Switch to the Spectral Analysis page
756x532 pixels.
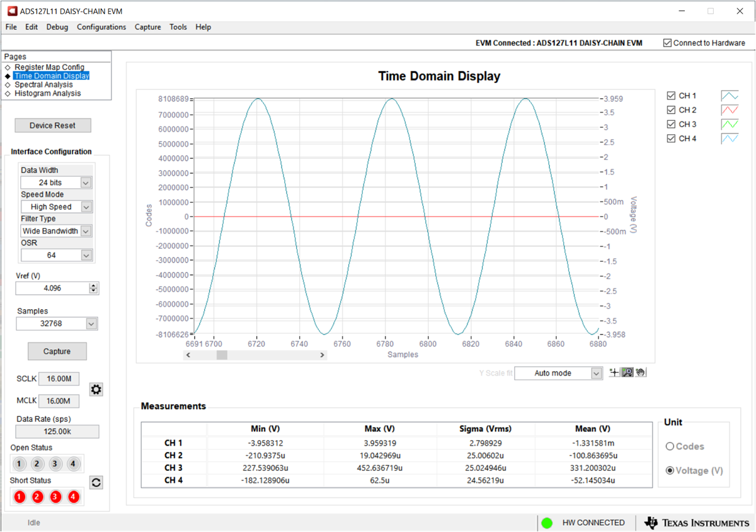click(x=44, y=84)
